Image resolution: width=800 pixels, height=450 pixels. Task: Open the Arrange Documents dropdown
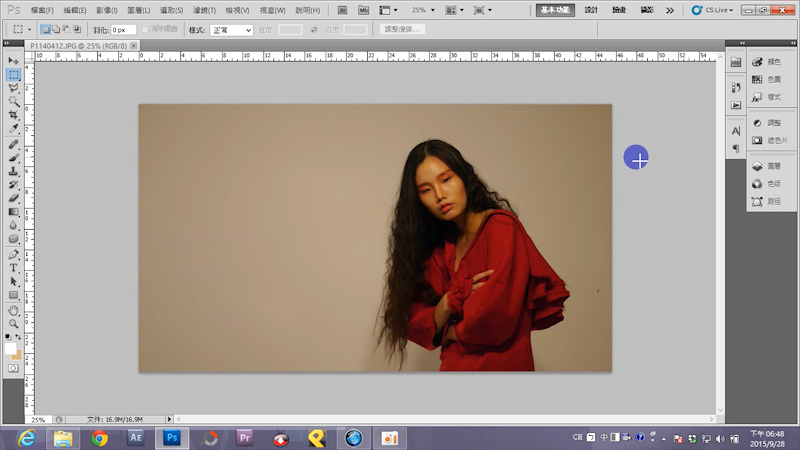pos(454,10)
